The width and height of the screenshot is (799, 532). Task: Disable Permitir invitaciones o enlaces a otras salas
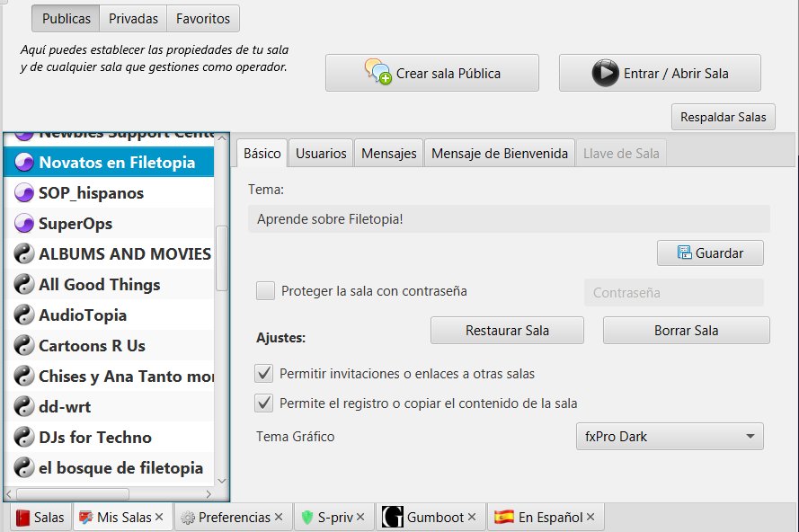pos(264,373)
